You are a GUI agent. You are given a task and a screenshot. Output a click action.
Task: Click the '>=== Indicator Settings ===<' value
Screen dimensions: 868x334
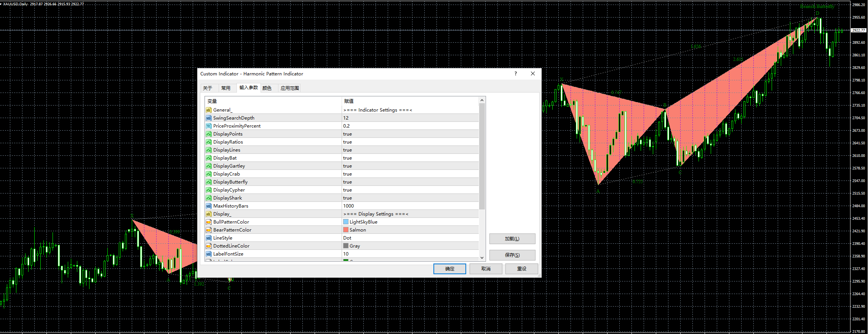[x=377, y=110]
